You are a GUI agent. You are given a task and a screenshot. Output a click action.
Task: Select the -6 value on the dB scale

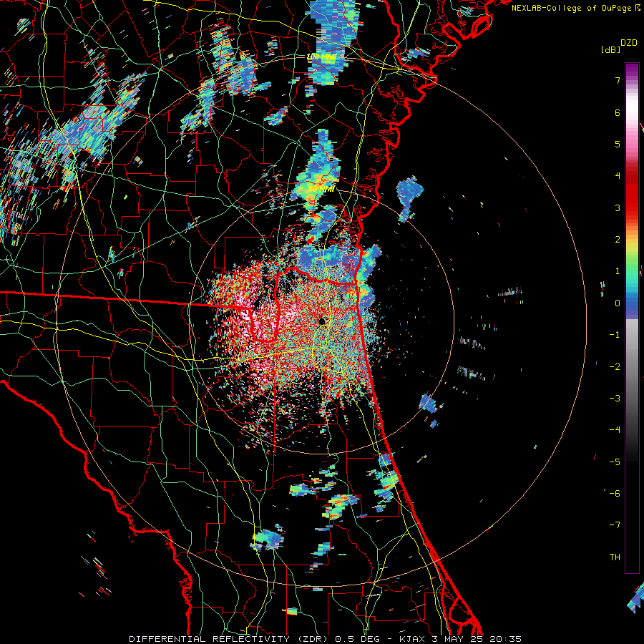pyautogui.click(x=615, y=494)
